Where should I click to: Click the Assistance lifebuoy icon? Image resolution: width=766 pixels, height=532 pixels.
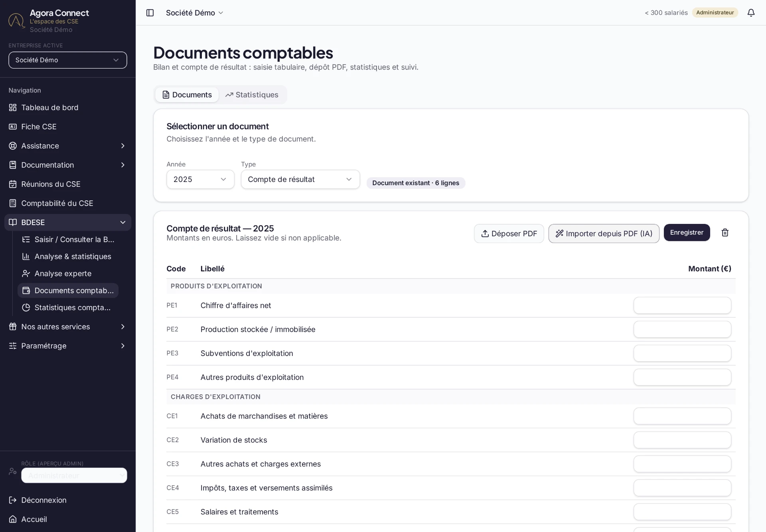tap(13, 146)
